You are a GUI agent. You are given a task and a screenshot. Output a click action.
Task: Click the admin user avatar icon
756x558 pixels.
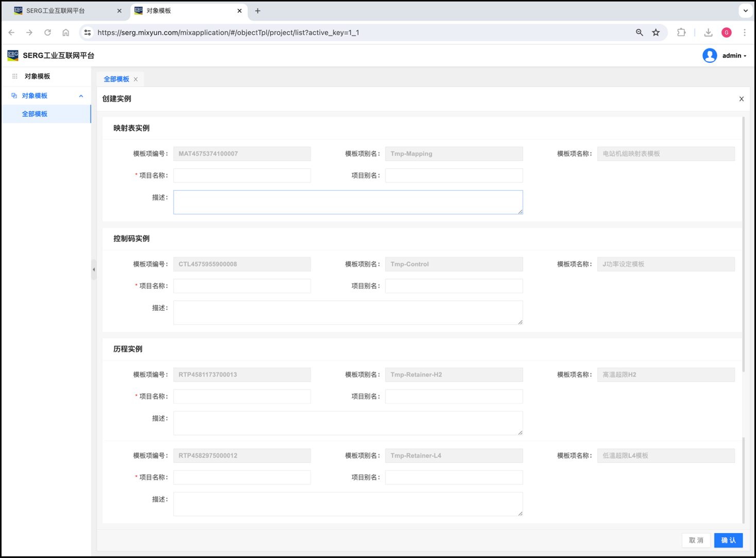[710, 56]
